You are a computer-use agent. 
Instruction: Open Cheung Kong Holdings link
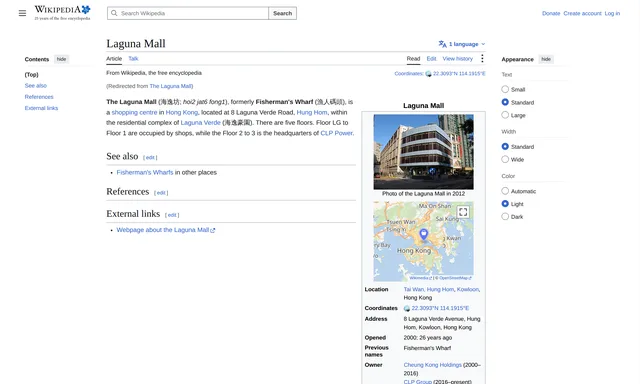433,365
